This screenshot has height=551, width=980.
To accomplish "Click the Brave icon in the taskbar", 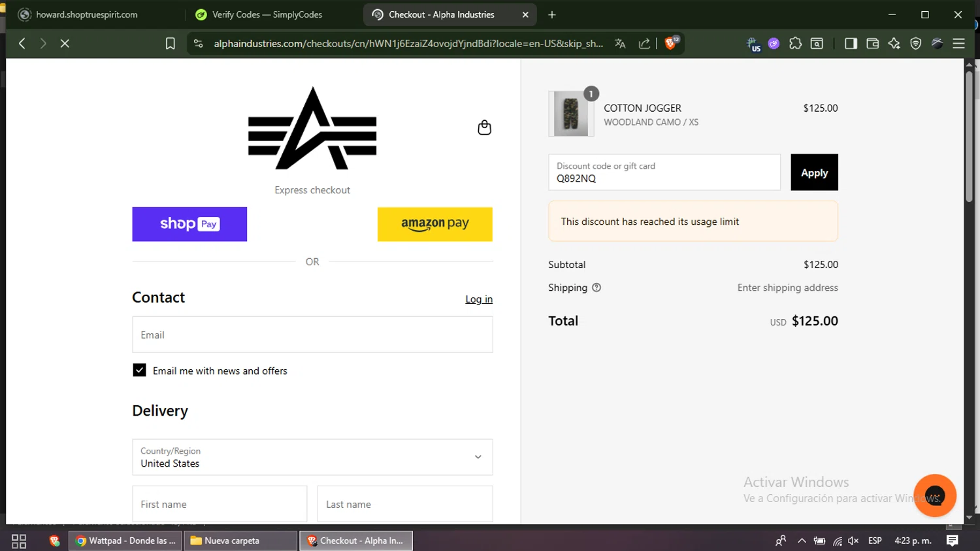I will pos(54,541).
